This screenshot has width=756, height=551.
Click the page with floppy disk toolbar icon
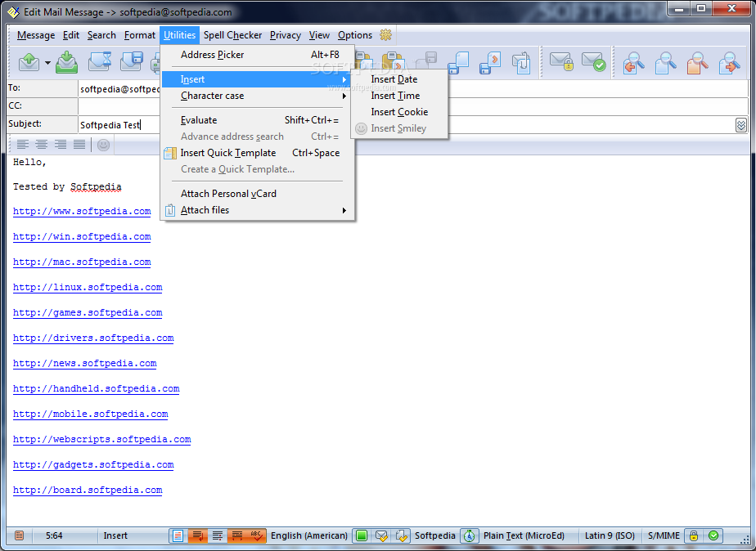(458, 63)
